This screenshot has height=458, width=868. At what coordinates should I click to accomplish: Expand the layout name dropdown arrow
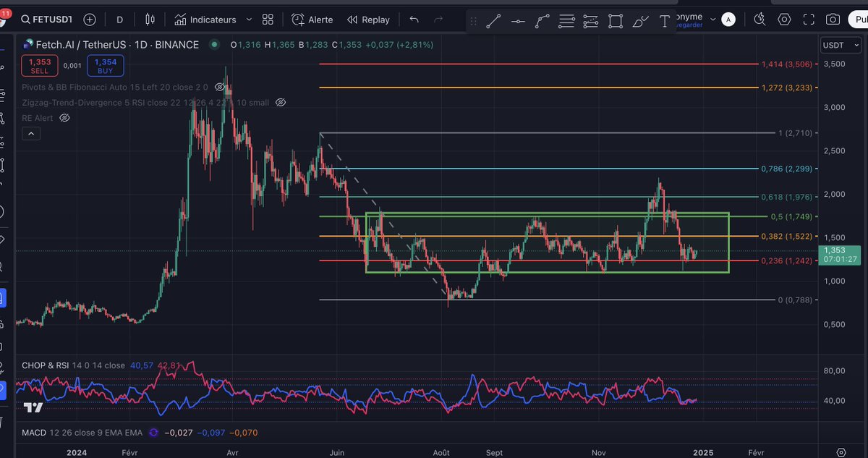(x=712, y=20)
